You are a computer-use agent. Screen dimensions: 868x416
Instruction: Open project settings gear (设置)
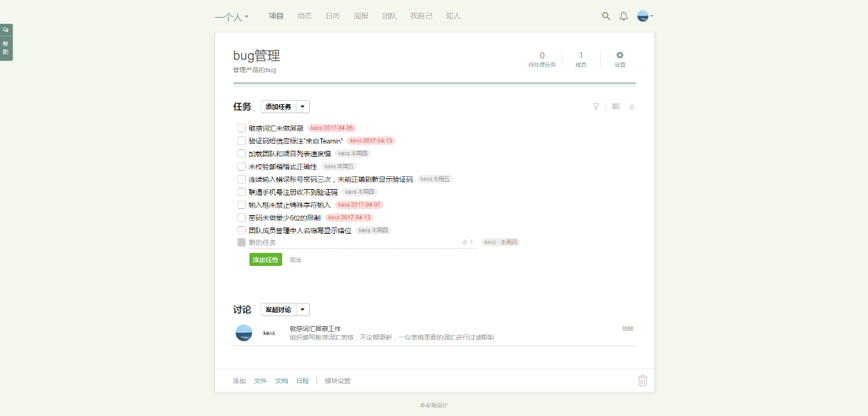[x=619, y=59]
